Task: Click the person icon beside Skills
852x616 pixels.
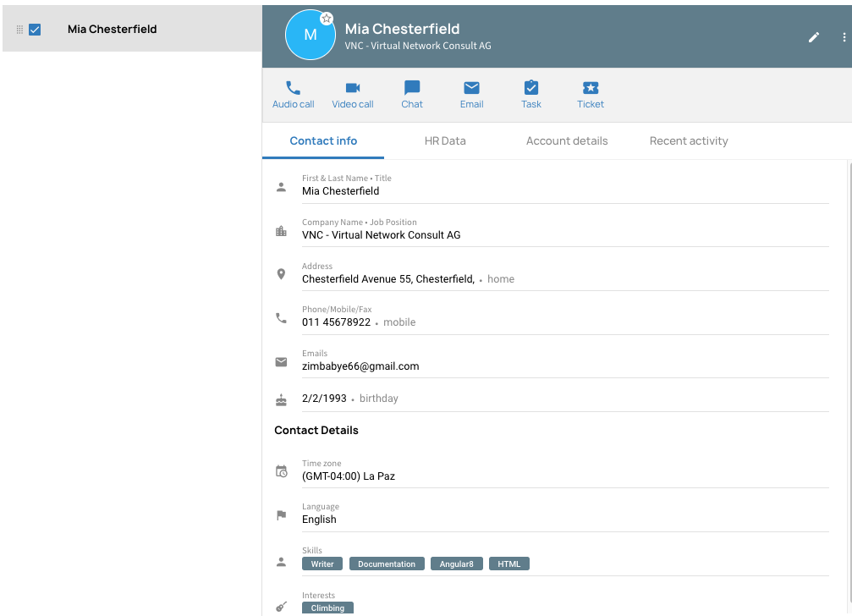Action: (x=281, y=562)
